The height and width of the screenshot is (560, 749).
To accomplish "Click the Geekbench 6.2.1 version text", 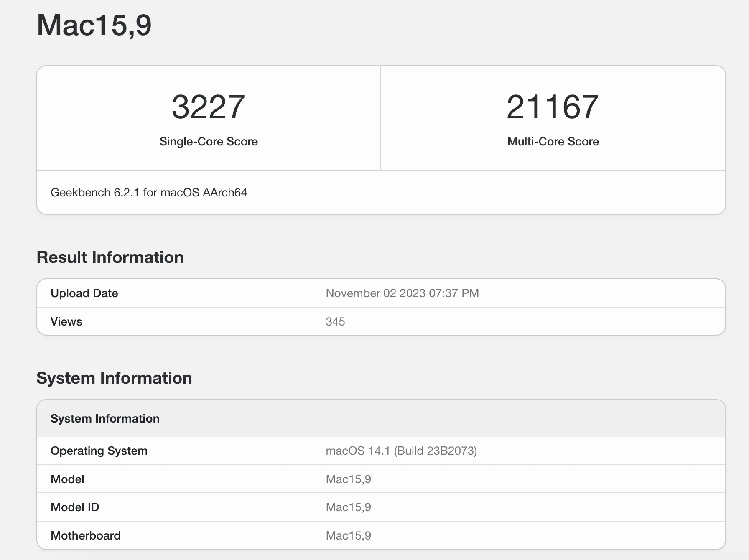I will pyautogui.click(x=149, y=193).
